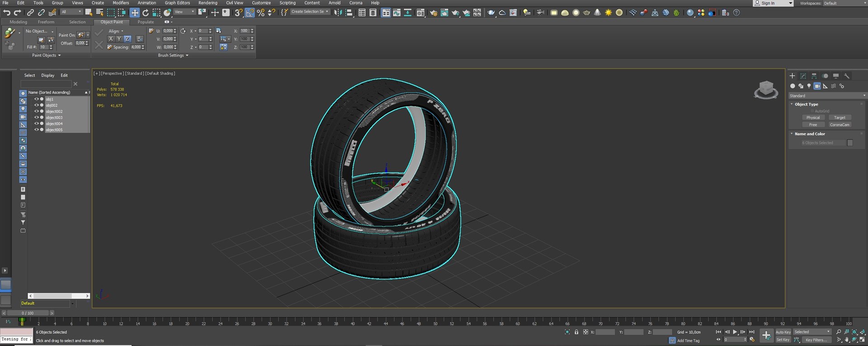Open the Material Editor sphere icon
Screen dimensions: 868x346
pyautogui.click(x=690, y=13)
